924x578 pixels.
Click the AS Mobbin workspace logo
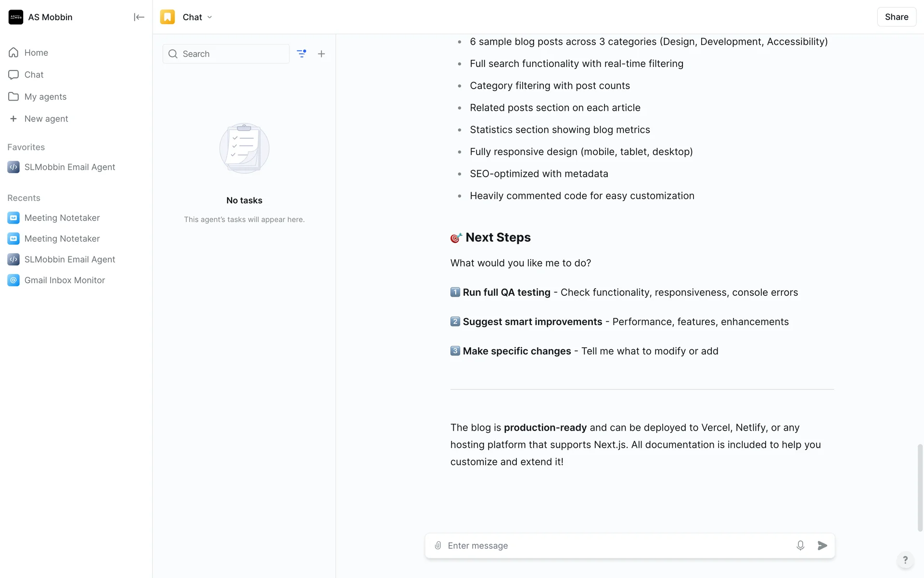click(16, 17)
